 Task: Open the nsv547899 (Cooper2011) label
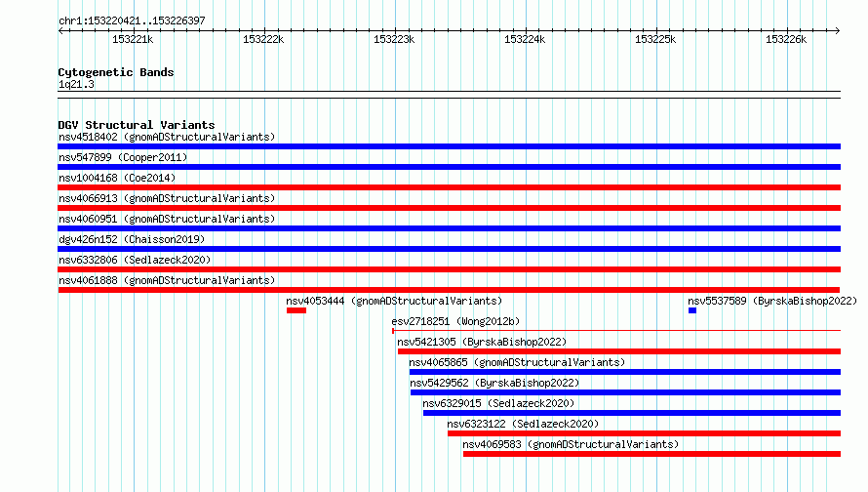coord(123,157)
